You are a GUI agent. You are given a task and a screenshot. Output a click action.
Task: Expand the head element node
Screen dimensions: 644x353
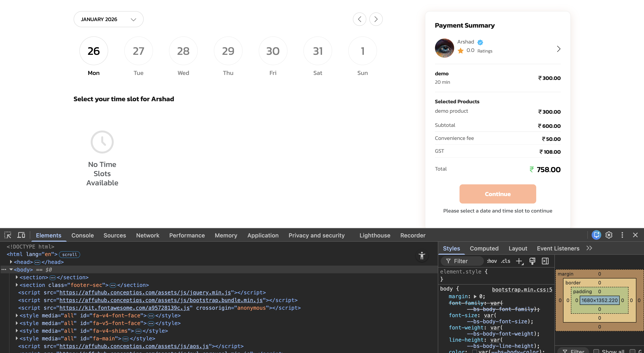point(11,262)
